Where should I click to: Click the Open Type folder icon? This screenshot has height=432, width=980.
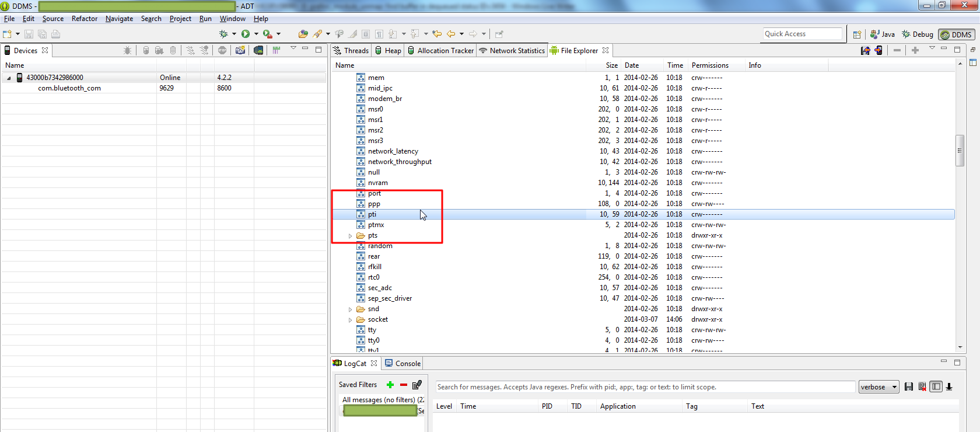point(303,34)
